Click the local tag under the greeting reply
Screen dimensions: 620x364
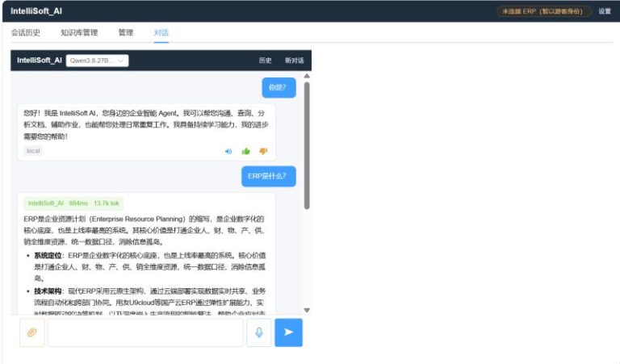tap(33, 151)
